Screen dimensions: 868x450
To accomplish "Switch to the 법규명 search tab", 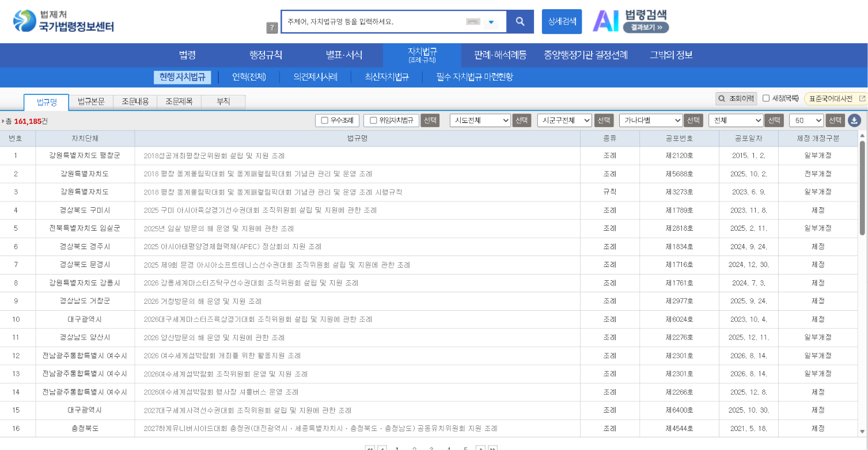I will click(x=46, y=102).
